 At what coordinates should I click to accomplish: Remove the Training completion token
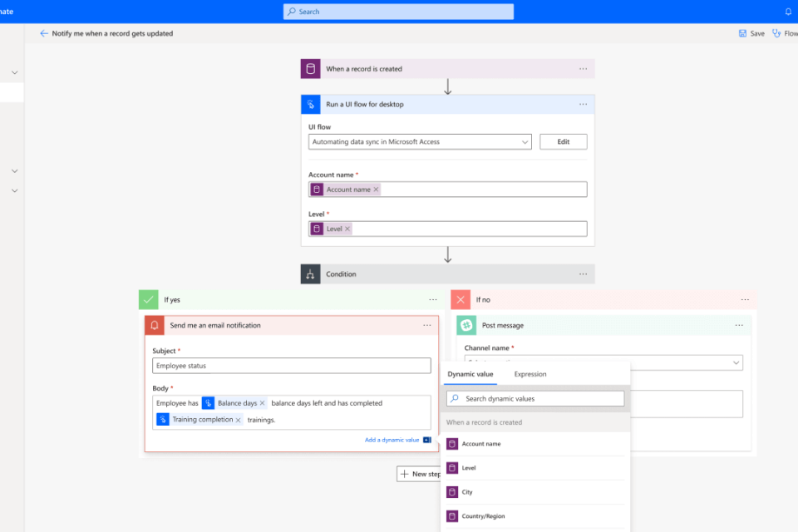[x=238, y=420]
